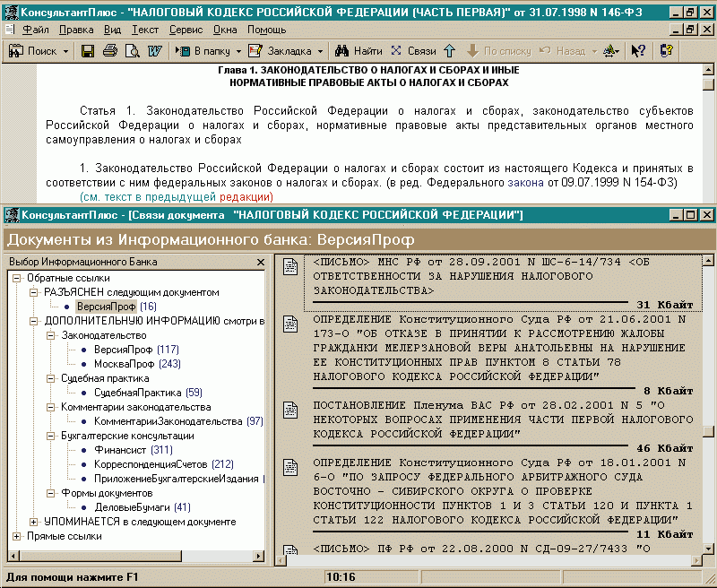Viewport: 717px width, 588px height.
Task: Collapse the Обратные ссылки tree node
Action: [16, 278]
